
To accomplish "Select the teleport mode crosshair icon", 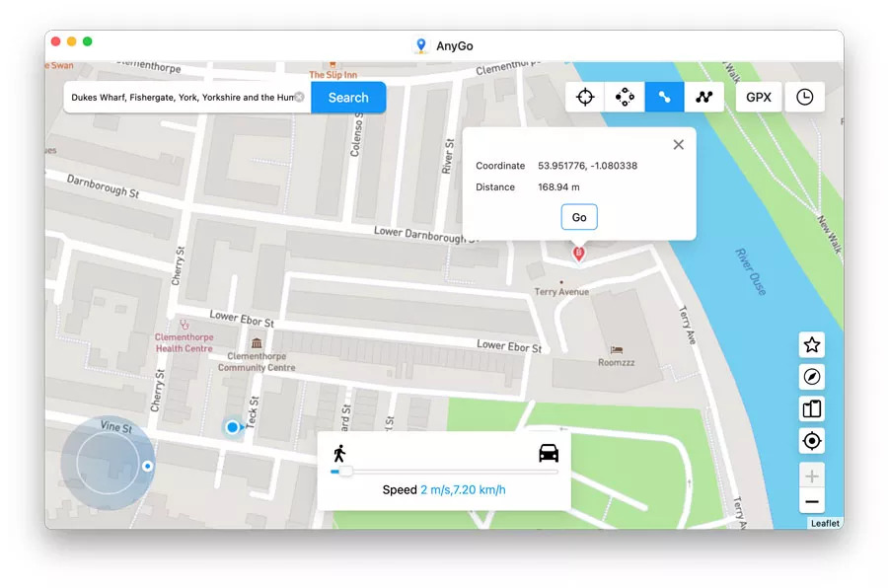I will [585, 97].
